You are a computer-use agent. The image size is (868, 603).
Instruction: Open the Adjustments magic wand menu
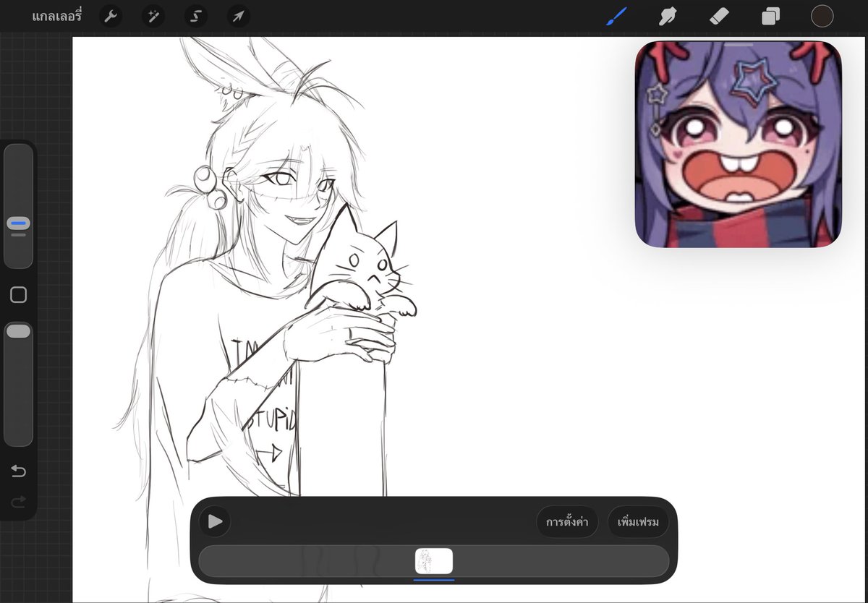tap(153, 16)
